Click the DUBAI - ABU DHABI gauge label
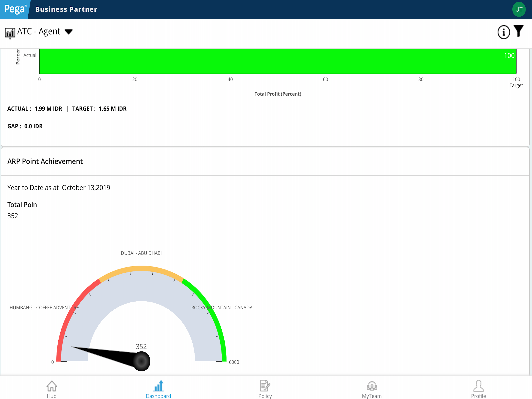Viewport: 532px width, 399px height. (x=141, y=253)
